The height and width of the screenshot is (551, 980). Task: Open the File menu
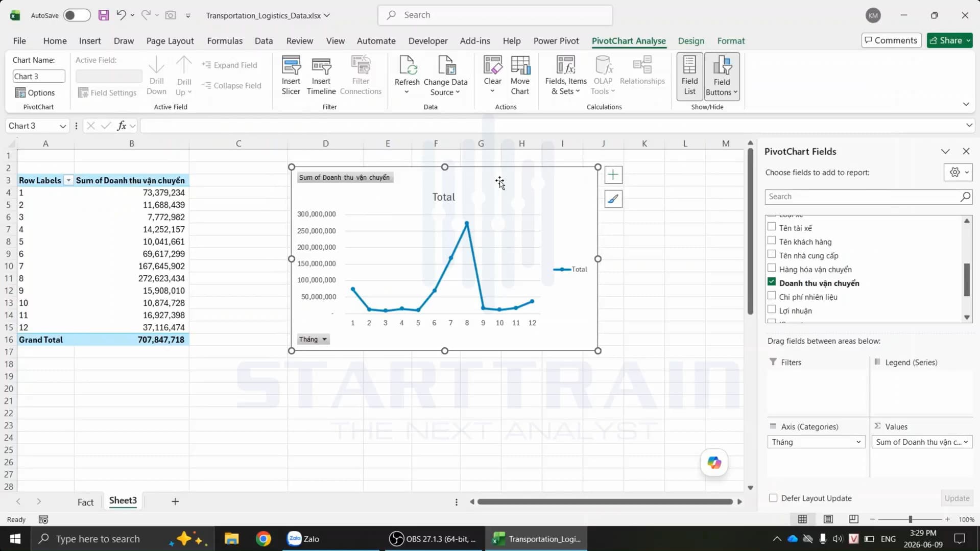pyautogui.click(x=19, y=41)
